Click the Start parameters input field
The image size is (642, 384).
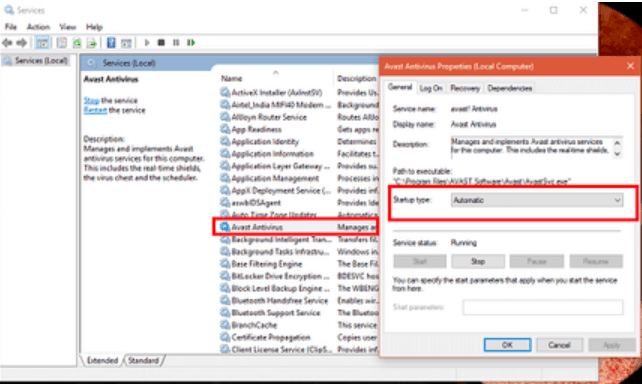pos(543,307)
